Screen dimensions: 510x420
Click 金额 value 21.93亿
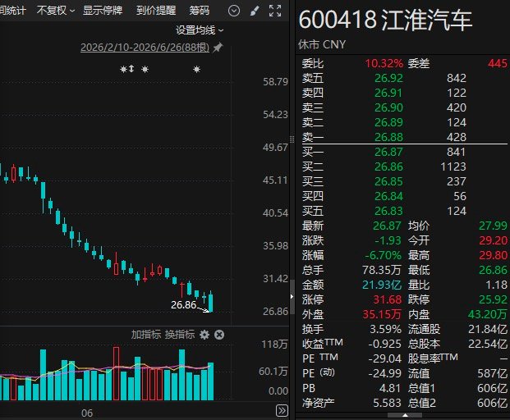coord(382,285)
